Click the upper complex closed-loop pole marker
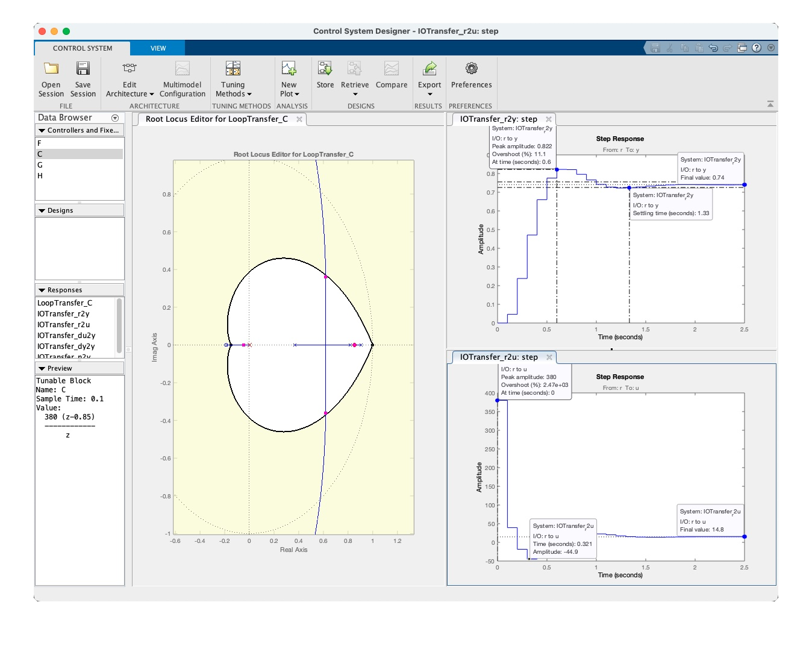 [326, 277]
